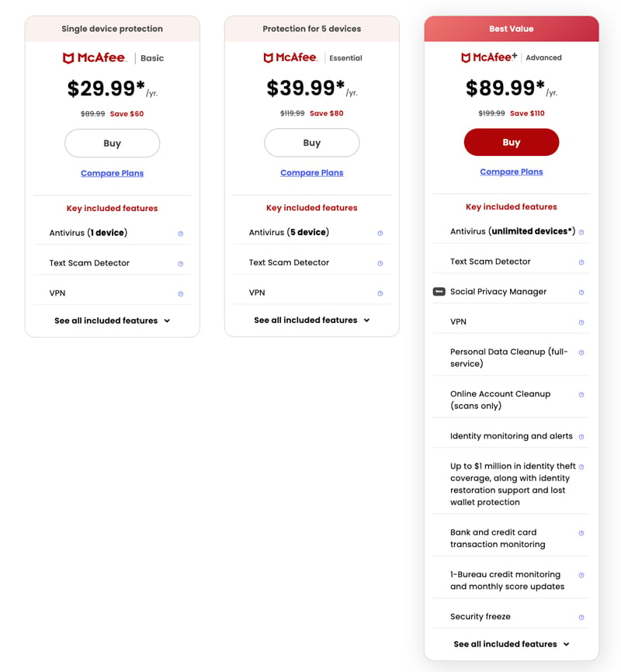Image resolution: width=621 pixels, height=672 pixels.
Task: Click info icon next to Security freeze
Action: (x=581, y=618)
